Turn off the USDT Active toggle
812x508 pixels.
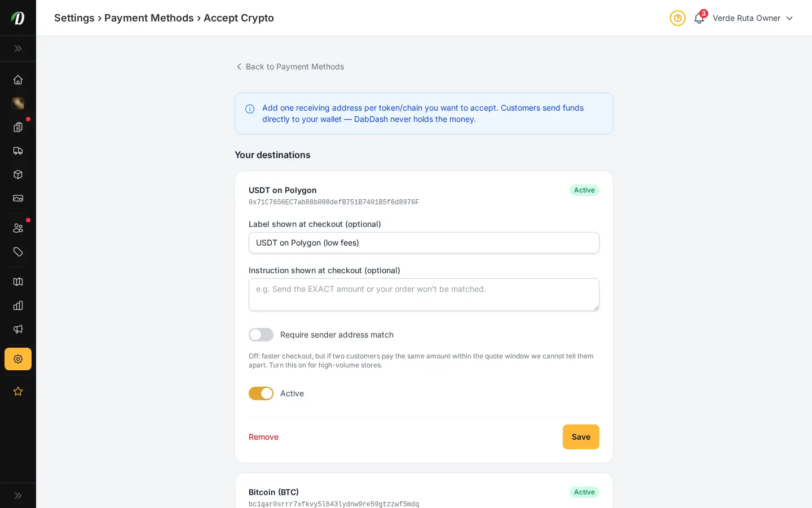pyautogui.click(x=261, y=393)
